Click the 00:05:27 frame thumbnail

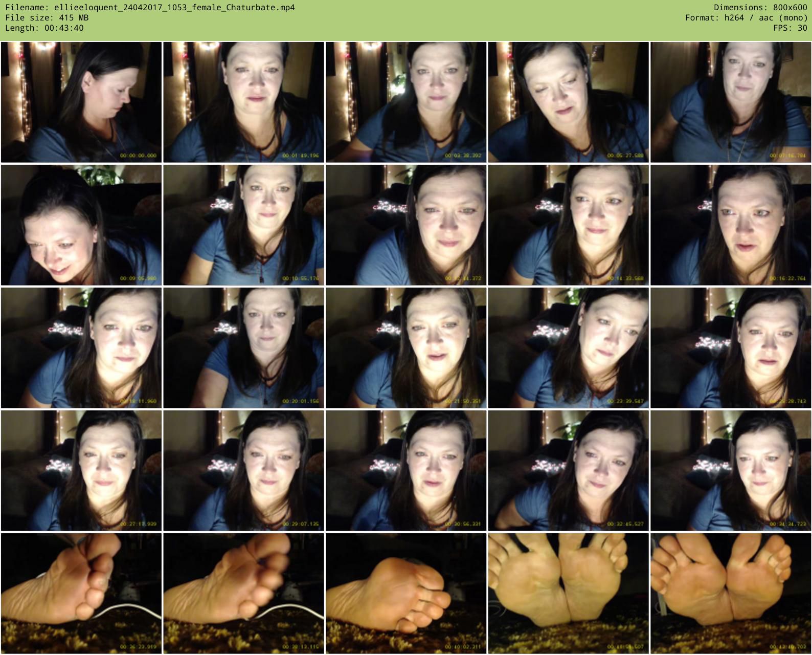pyautogui.click(x=568, y=102)
